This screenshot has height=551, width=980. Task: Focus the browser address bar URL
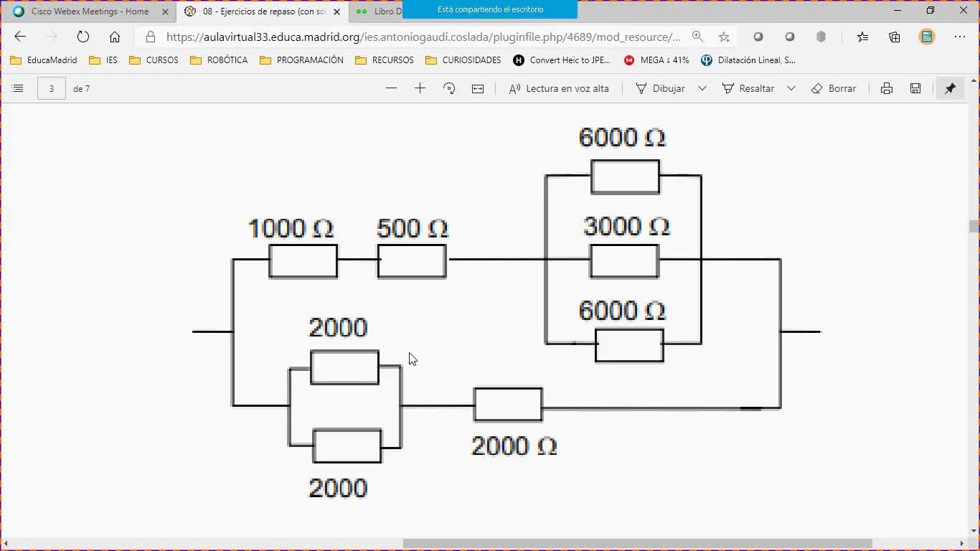click(x=423, y=37)
